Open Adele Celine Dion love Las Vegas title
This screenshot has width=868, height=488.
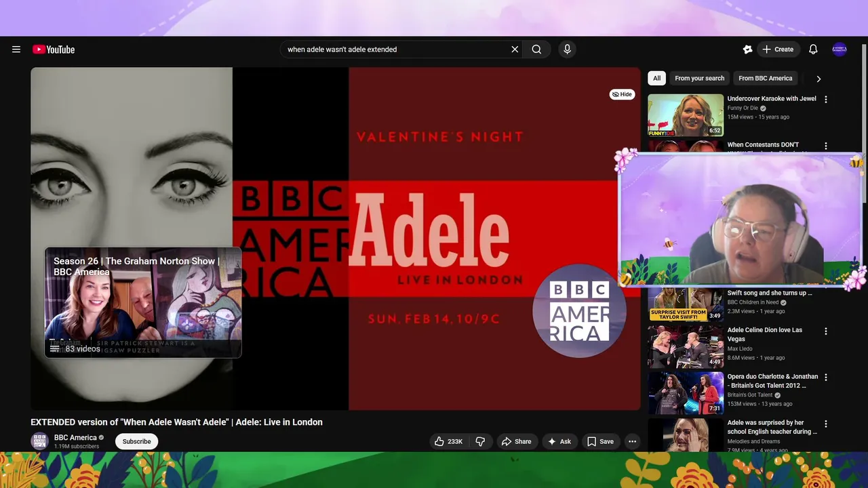[765, 334]
